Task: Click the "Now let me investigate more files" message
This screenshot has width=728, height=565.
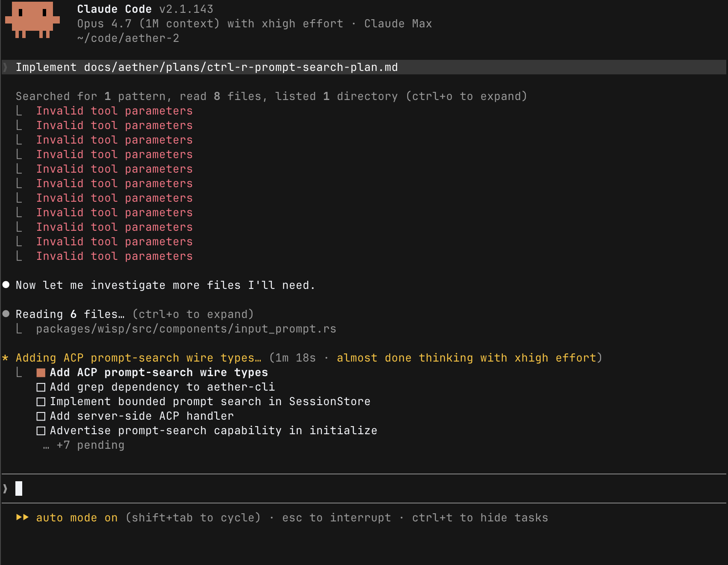Action: click(x=165, y=285)
